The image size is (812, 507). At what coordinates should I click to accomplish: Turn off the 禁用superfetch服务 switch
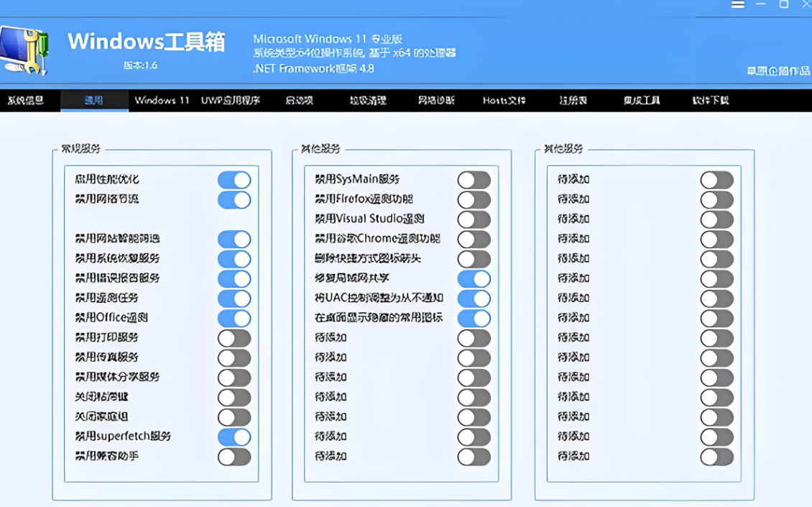(234, 436)
